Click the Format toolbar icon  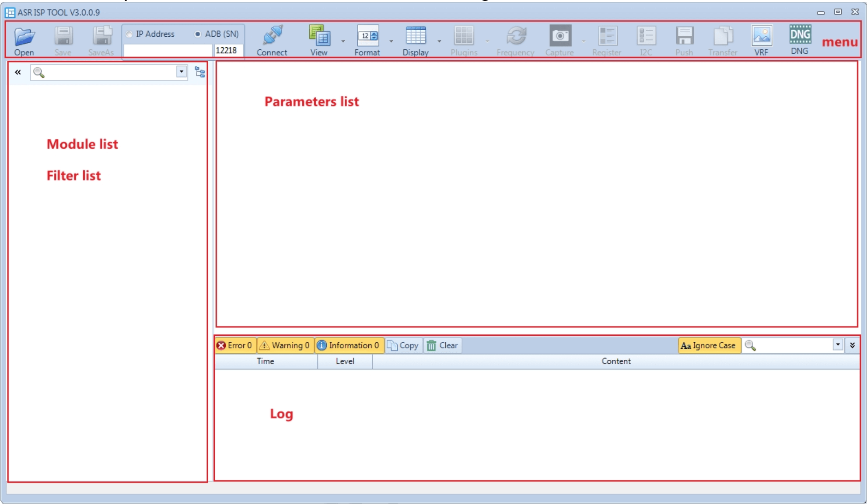(367, 36)
